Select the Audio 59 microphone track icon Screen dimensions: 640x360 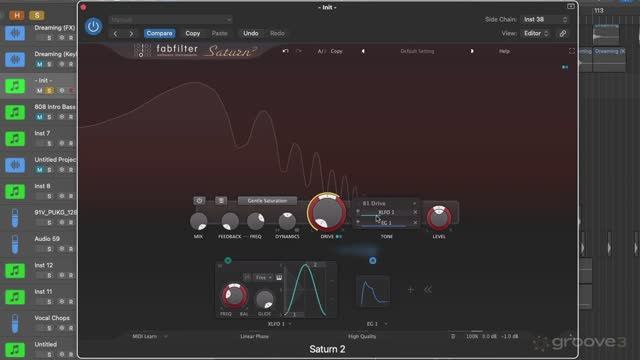15,244
